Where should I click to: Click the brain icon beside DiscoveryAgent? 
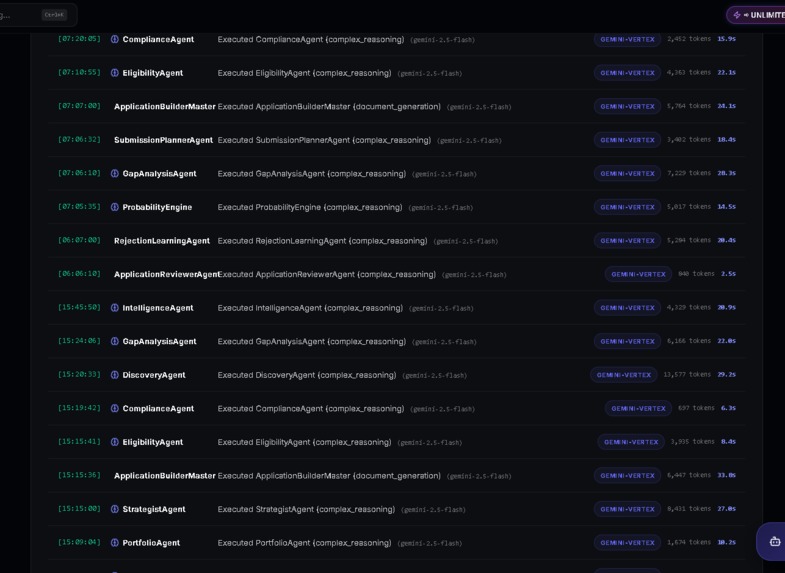tap(115, 375)
